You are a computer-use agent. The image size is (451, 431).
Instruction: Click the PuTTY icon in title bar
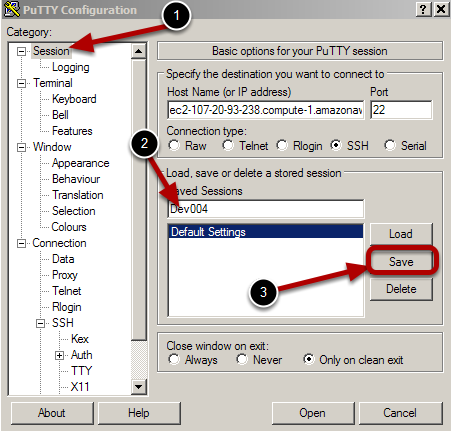tap(12, 9)
